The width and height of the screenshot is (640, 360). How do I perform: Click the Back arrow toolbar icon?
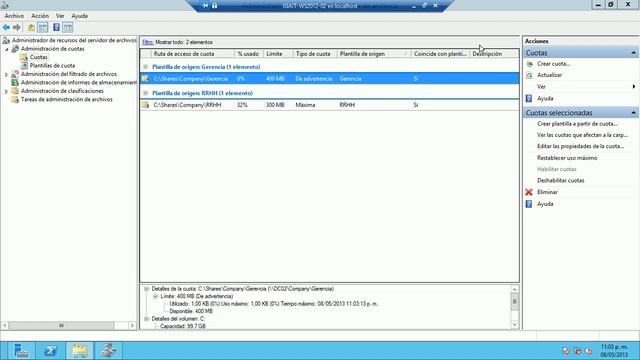[6, 27]
